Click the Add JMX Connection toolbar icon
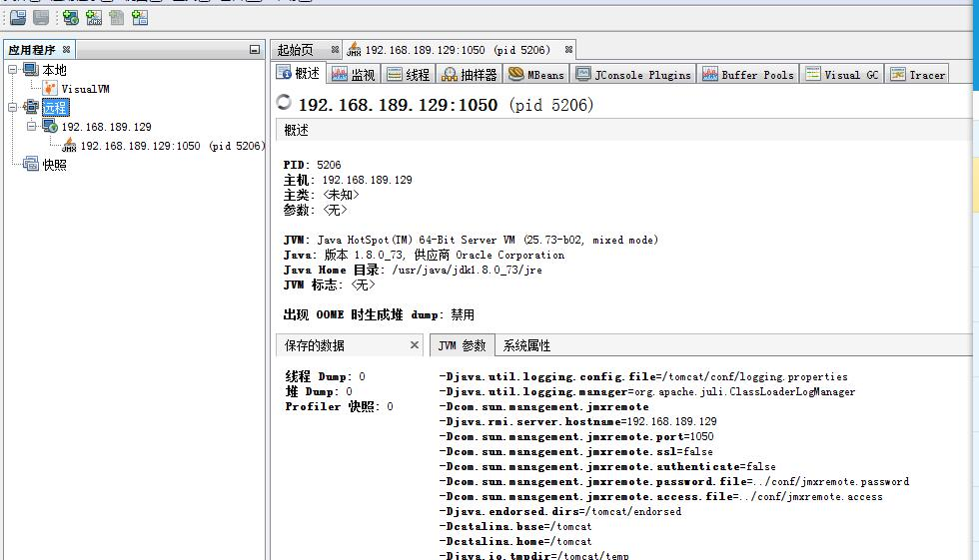The image size is (979, 560). point(94,18)
